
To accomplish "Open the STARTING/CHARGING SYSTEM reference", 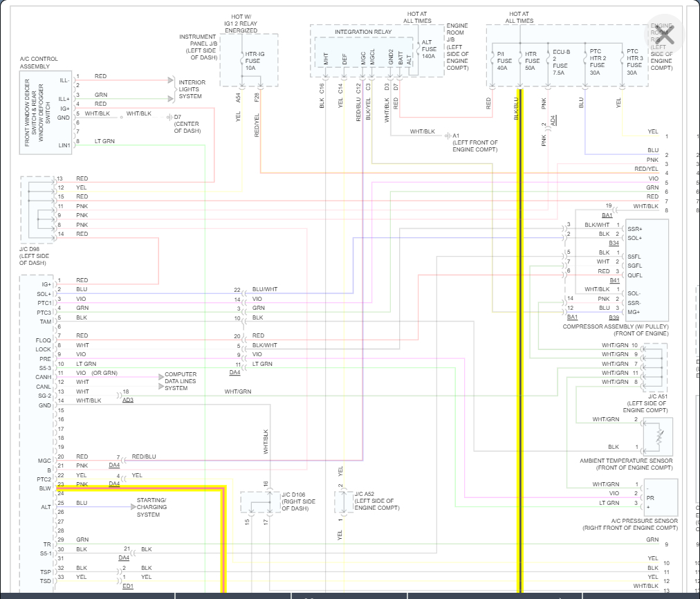I will 151,508.
